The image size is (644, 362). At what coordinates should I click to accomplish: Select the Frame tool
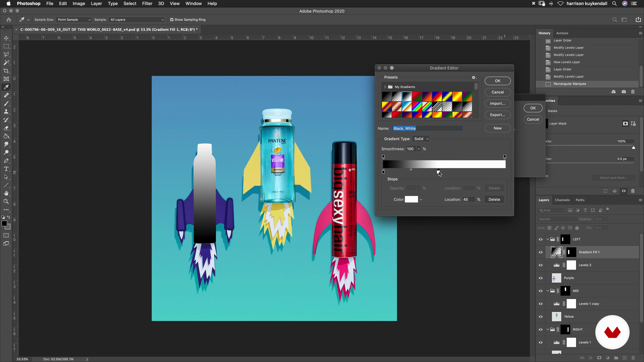coord(6,79)
